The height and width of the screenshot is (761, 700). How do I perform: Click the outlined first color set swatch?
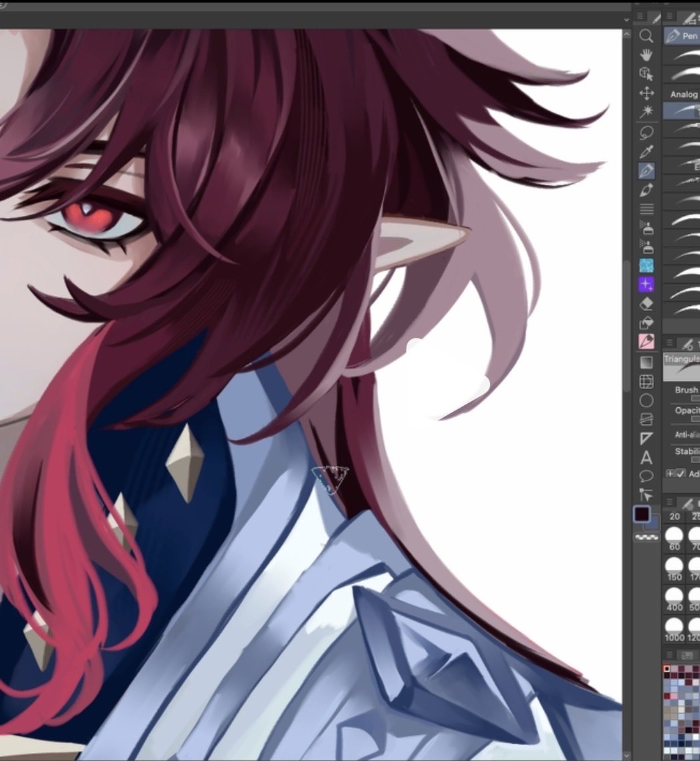coord(667,668)
